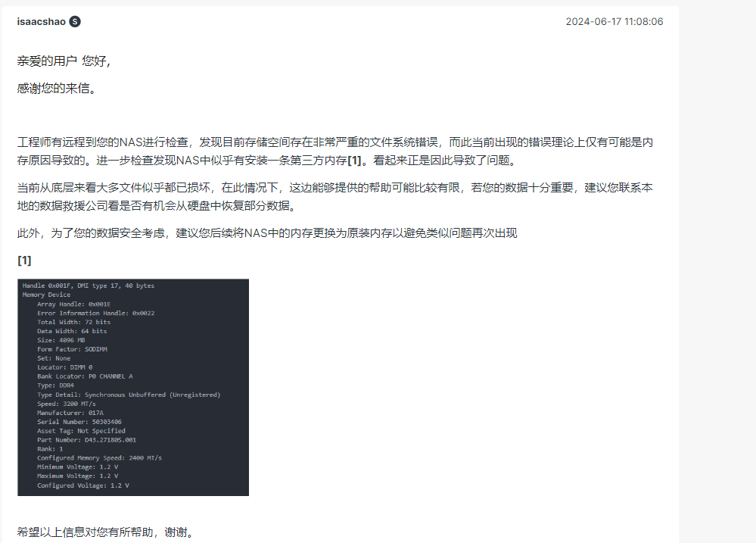Click the Serial Number: 50303406 line

coord(79,422)
